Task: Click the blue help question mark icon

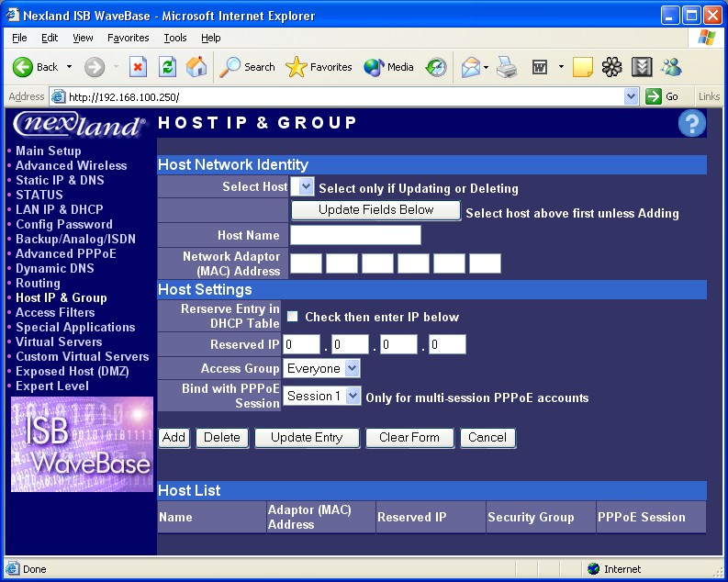Action: [x=692, y=123]
